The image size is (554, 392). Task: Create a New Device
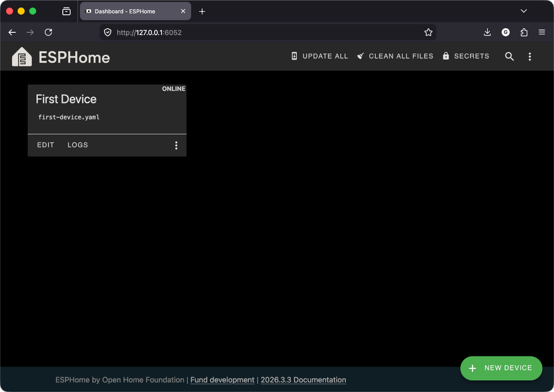click(x=501, y=368)
